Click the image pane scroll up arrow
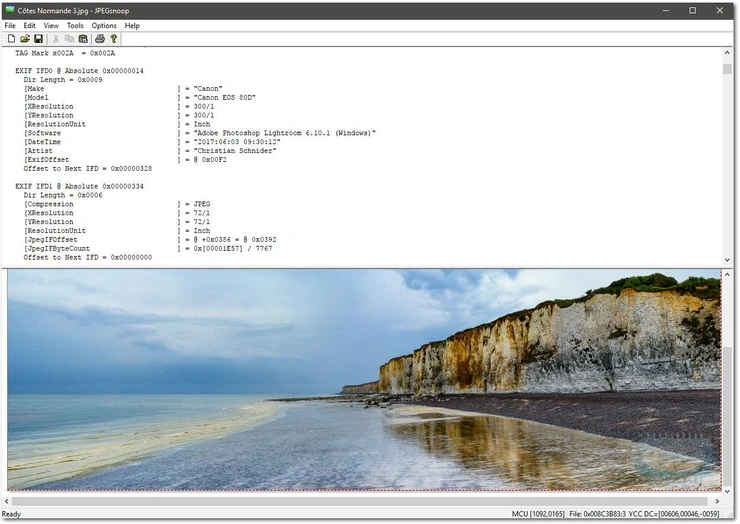Image resolution: width=740 pixels, height=524 pixels. click(727, 274)
